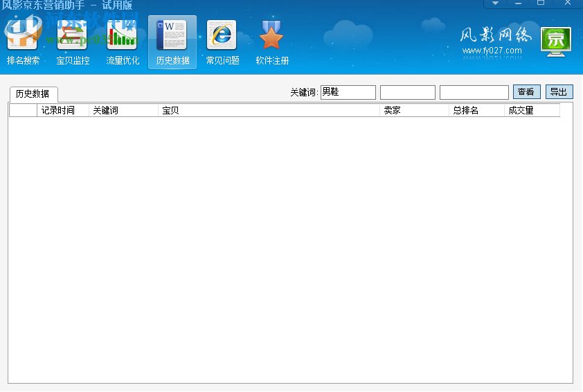Screen dimensions: 583x392
Task: Open 常见问题 FAQ with the browser icon
Action: click(222, 42)
